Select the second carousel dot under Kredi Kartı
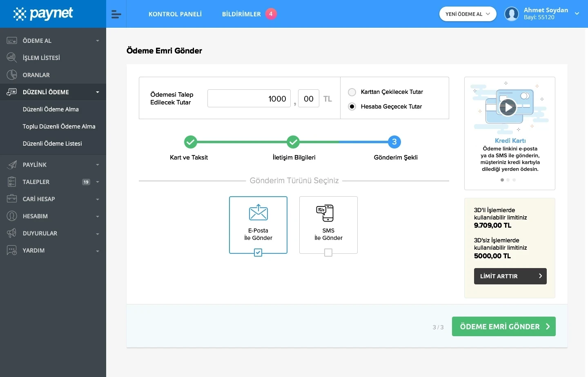The width and height of the screenshot is (588, 377). tap(508, 180)
